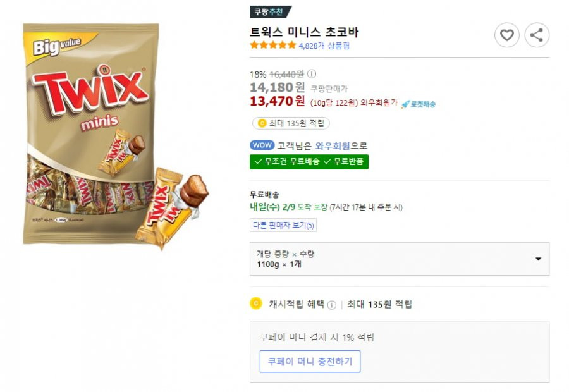Image resolution: width=569 pixels, height=392 pixels.
Task: Click the info icon beside original price
Action: [x=311, y=74]
